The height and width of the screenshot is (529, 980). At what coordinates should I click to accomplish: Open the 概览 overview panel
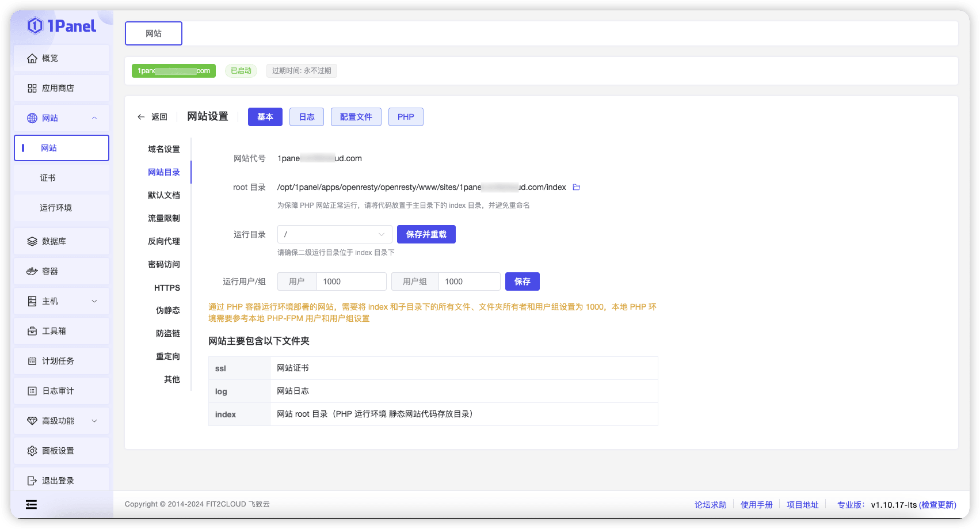click(x=49, y=58)
